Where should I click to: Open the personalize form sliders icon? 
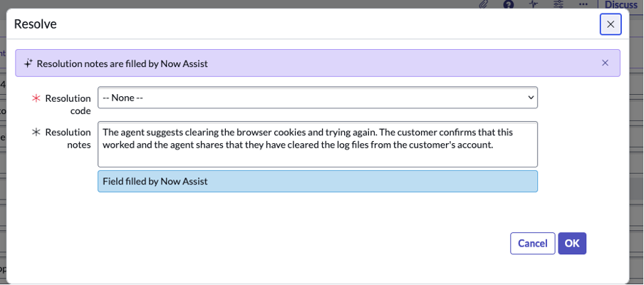[559, 4]
